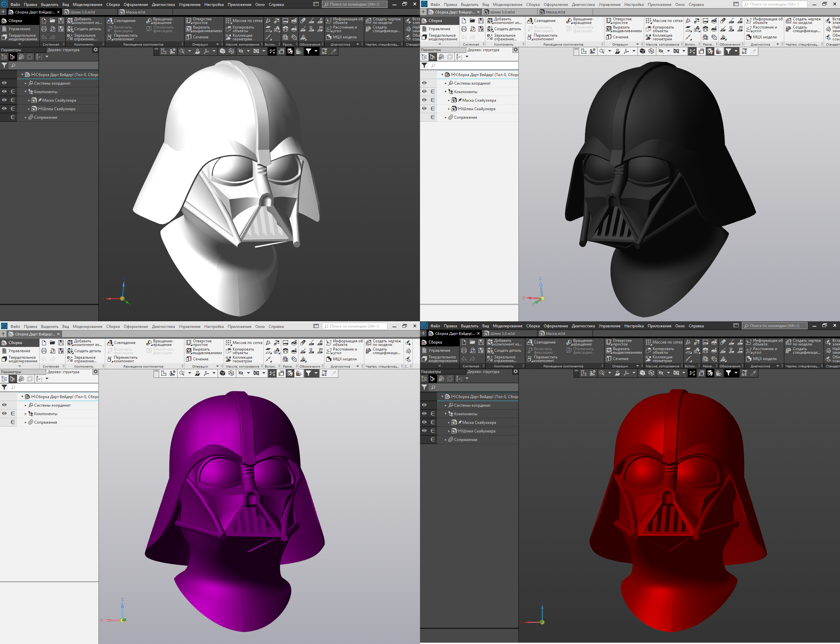Image resolution: width=840 pixels, height=644 pixels.
Task: Open Файл menu in white-model window
Action: click(15, 5)
